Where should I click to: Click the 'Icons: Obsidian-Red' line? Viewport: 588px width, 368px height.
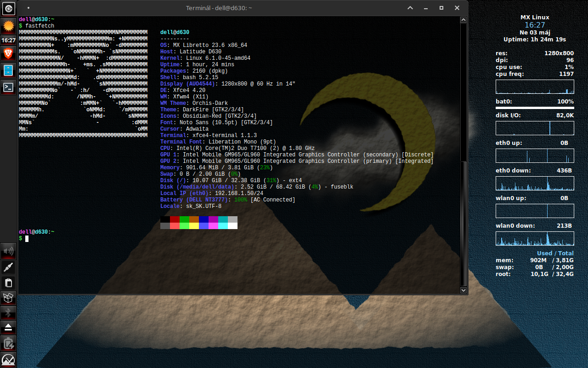tap(209, 116)
